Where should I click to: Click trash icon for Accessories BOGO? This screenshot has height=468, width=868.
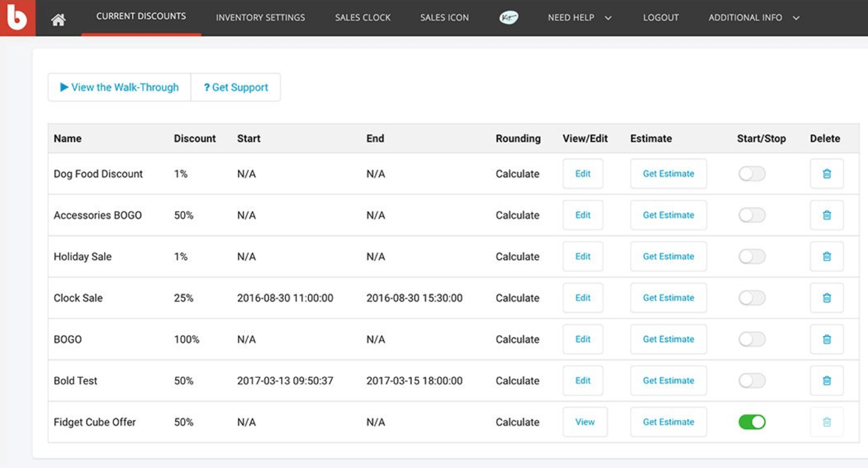click(x=826, y=215)
